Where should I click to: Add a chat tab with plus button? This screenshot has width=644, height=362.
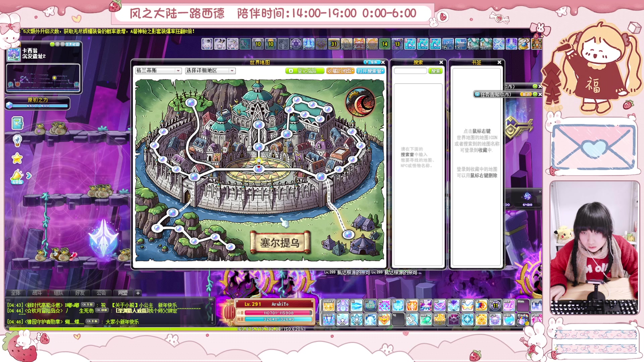[x=138, y=293]
